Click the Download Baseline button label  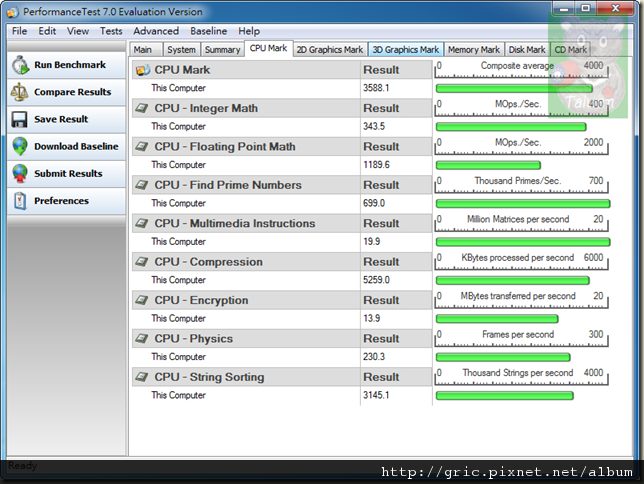(76, 146)
